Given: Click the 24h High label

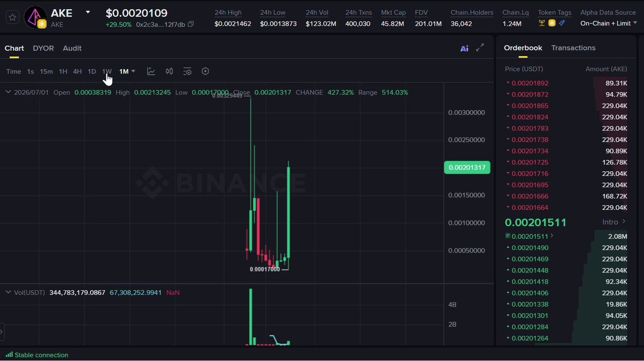Looking at the screenshot, I should click(228, 13).
